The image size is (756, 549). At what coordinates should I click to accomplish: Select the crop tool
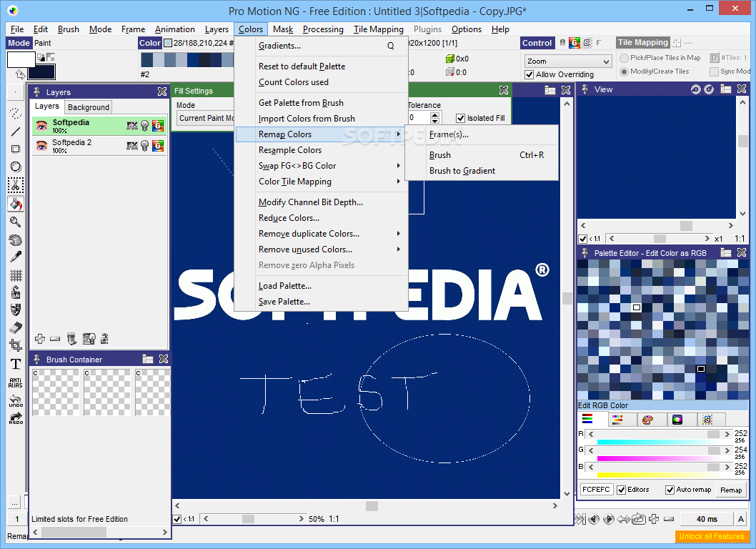pyautogui.click(x=16, y=345)
